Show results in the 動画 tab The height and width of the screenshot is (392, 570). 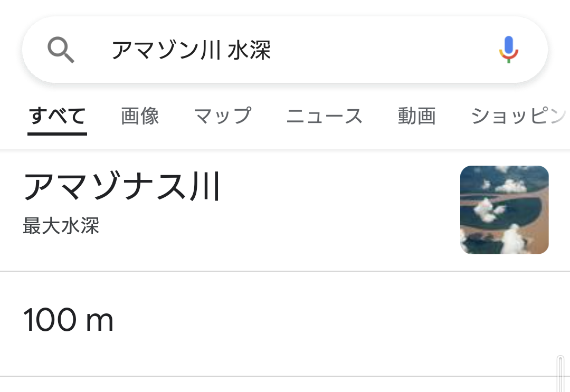(x=416, y=116)
